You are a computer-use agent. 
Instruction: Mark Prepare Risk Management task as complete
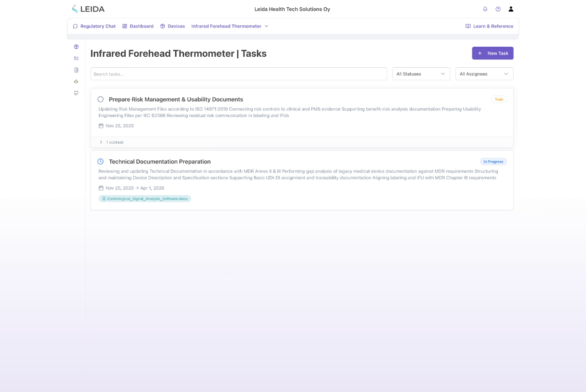point(101,99)
